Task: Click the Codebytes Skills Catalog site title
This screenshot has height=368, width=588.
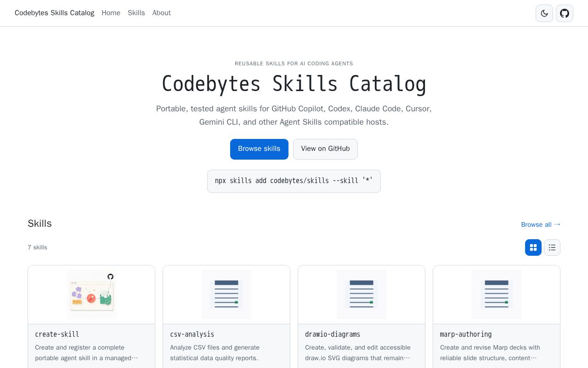Action: (54, 13)
